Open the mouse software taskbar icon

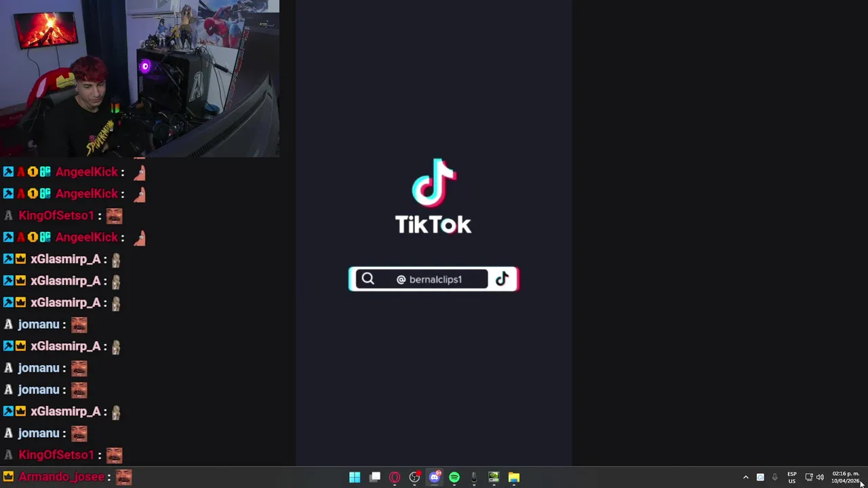[x=474, y=477]
